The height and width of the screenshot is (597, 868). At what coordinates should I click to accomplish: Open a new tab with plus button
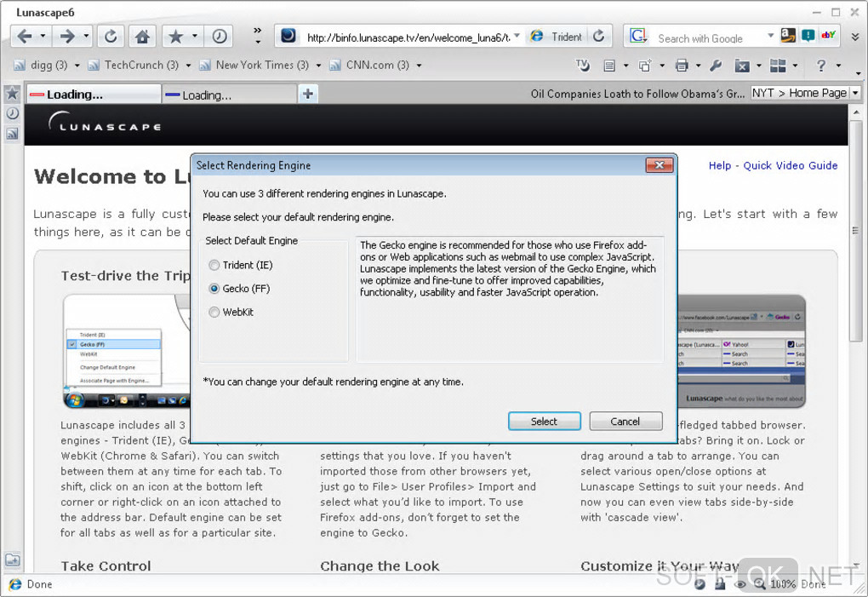pyautogui.click(x=308, y=95)
